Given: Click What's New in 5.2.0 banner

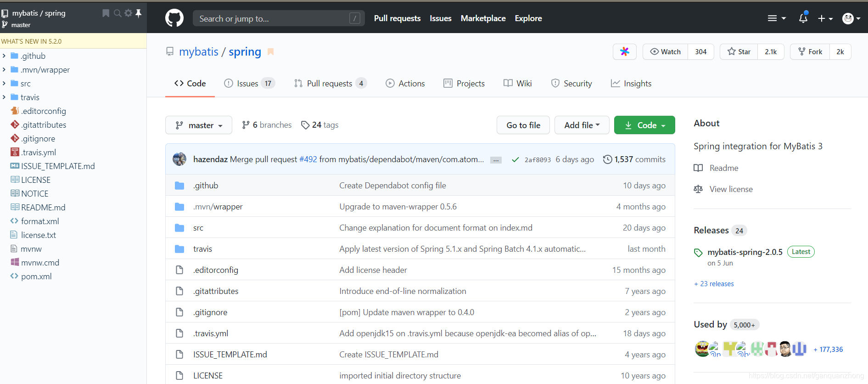Looking at the screenshot, I should [x=73, y=41].
